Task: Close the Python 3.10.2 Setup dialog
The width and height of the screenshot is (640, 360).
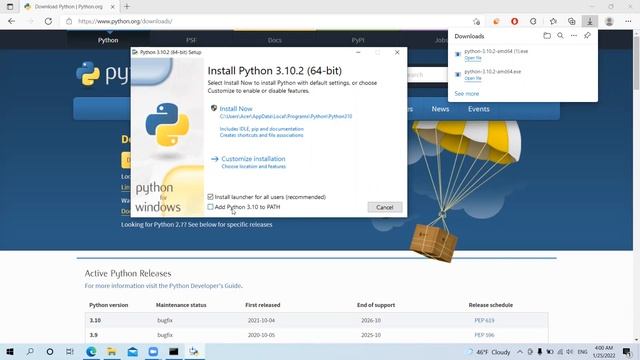Action: click(397, 52)
